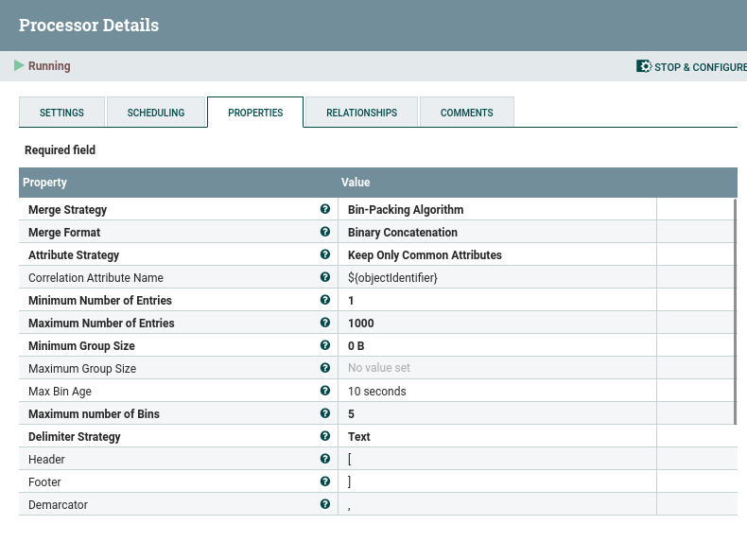The image size is (747, 560).
Task: Open the Binary Concatenation value cell
Action: click(403, 233)
